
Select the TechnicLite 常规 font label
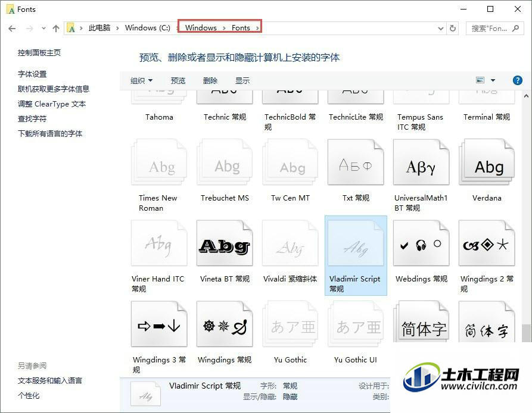pos(356,117)
